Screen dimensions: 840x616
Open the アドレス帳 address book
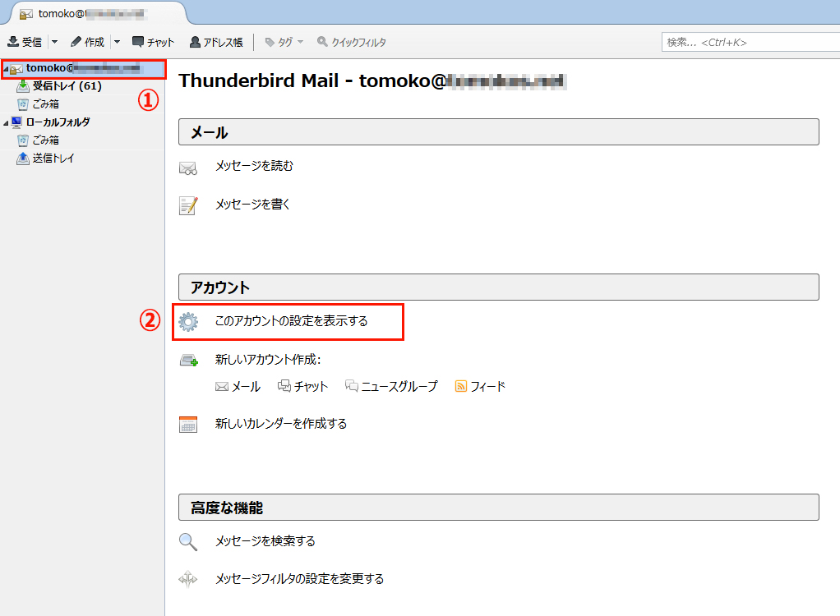point(216,42)
